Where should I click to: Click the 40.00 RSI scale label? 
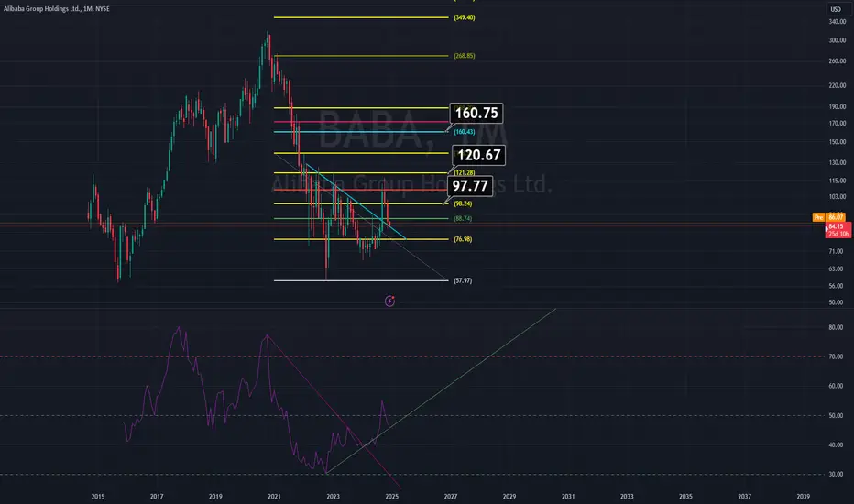pos(836,444)
